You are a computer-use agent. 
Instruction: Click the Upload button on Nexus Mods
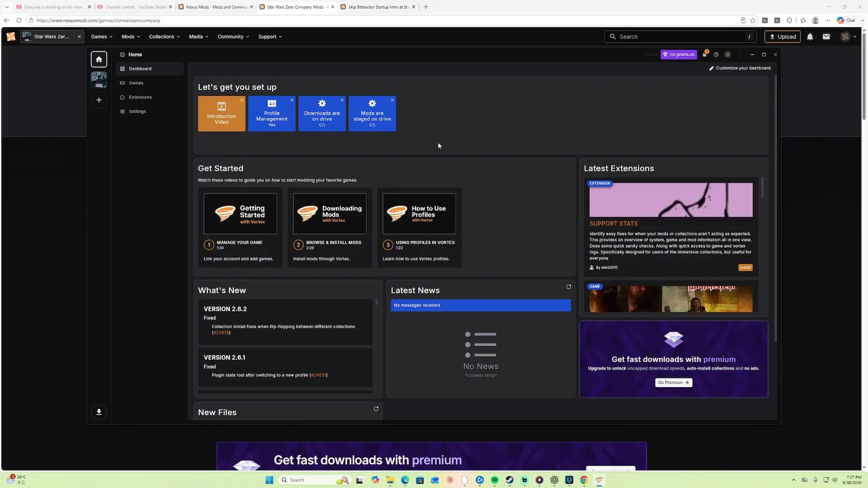point(782,37)
